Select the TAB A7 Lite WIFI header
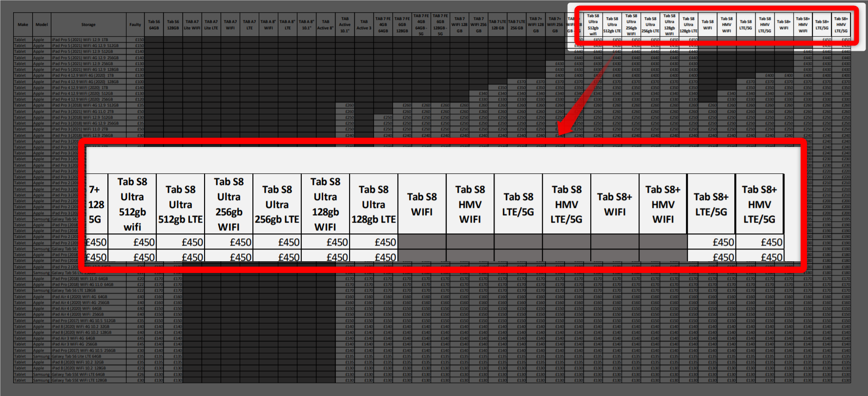The height and width of the screenshot is (396, 868). [x=192, y=25]
